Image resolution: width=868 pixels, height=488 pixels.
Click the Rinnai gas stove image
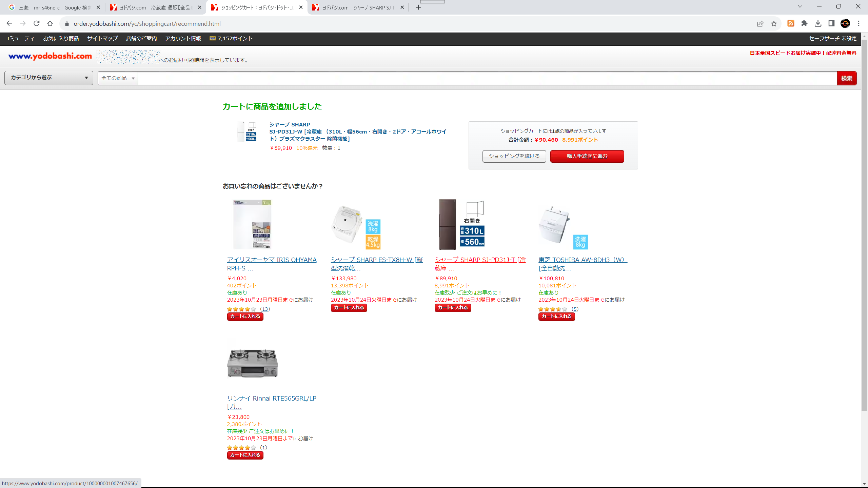pyautogui.click(x=253, y=363)
